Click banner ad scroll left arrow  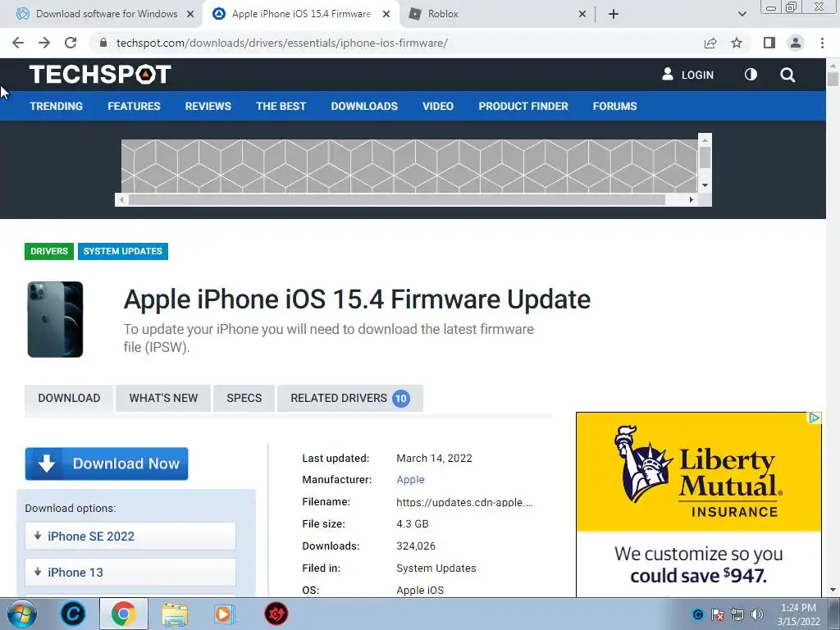121,200
